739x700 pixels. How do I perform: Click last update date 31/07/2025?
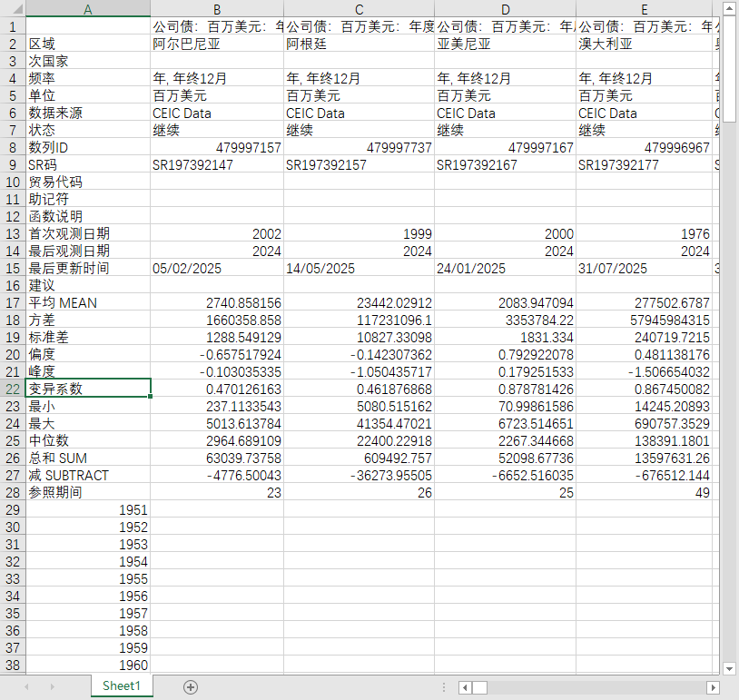click(645, 268)
